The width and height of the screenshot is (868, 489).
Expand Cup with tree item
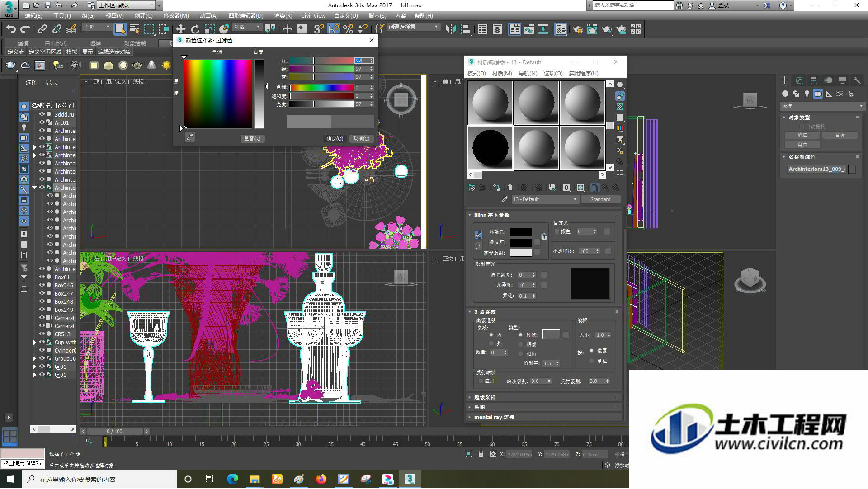coord(35,342)
